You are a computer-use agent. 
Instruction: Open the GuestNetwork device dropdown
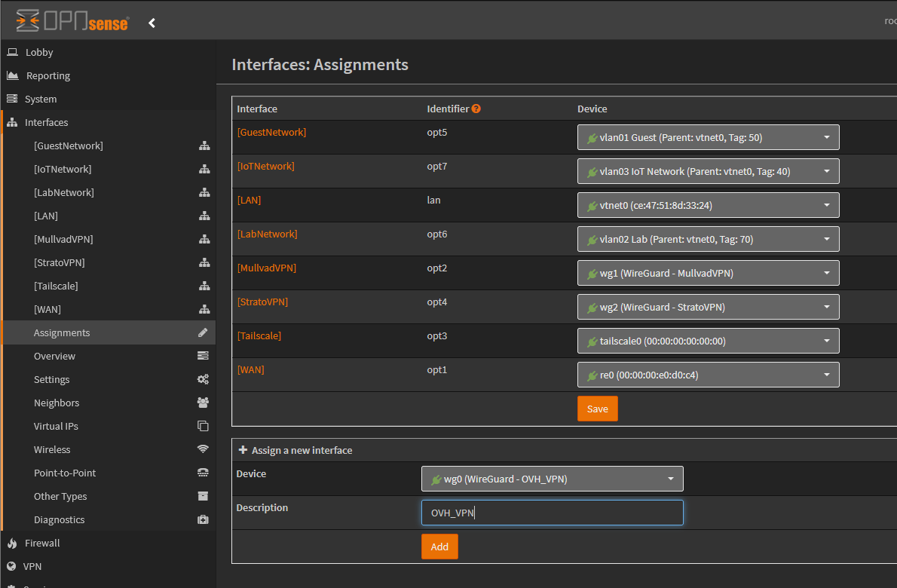708,137
